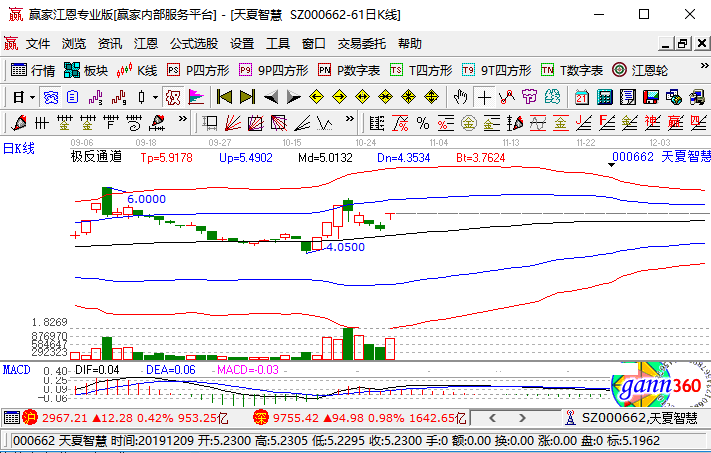Open the calendar 21 icon
Image resolution: width=711 pixels, height=453 pixels.
(582, 97)
